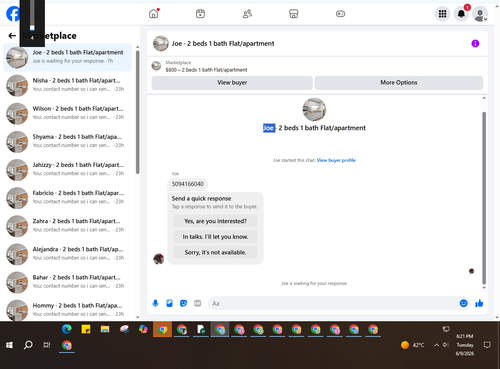Open the Hommy conversation in chat list
Viewport: 500px width, 369px height.
click(67, 310)
